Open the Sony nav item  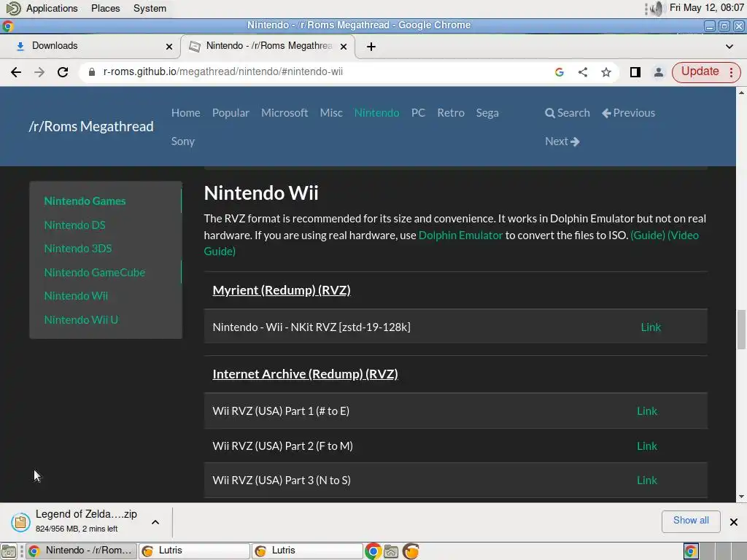click(183, 141)
